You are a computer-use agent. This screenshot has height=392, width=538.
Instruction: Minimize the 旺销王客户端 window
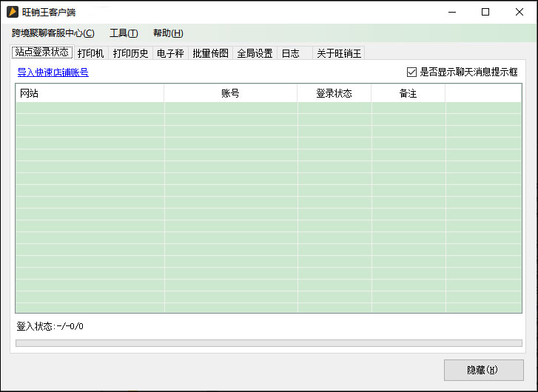[x=452, y=12]
